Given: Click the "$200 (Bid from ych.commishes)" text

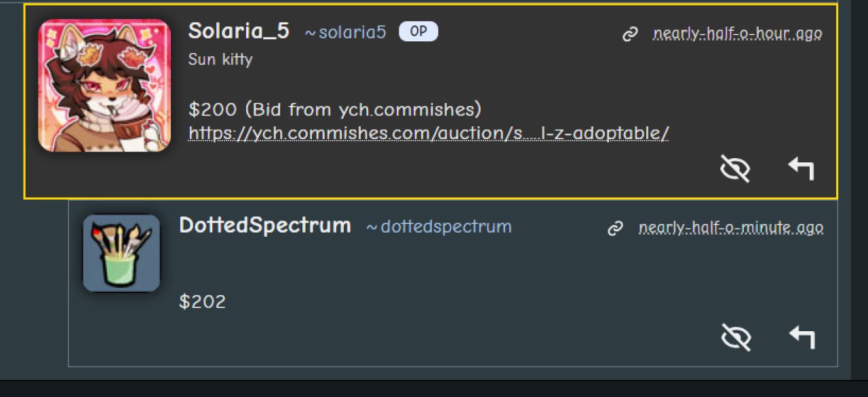Looking at the screenshot, I should point(335,109).
